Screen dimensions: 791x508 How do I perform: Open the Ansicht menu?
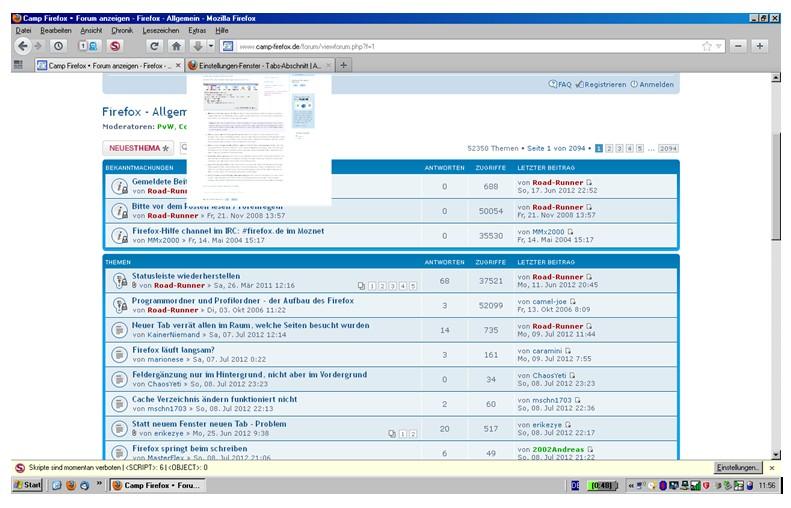(91, 30)
